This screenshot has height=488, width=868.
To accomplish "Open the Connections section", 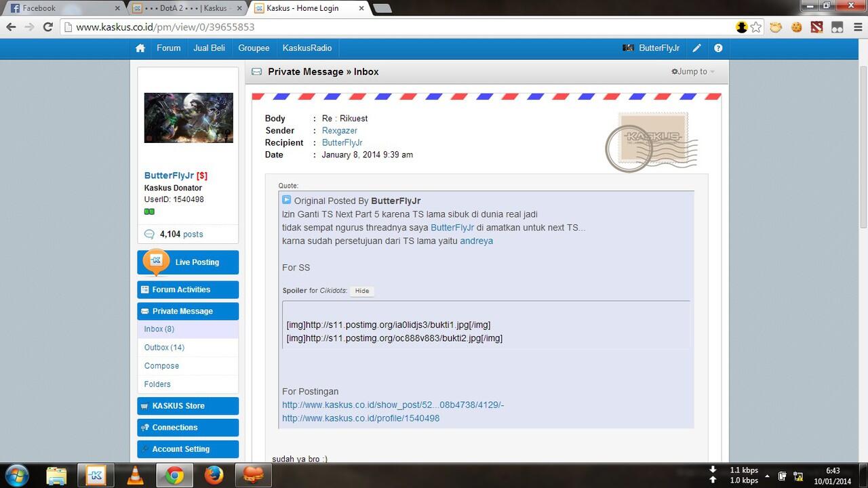I will pos(188,428).
